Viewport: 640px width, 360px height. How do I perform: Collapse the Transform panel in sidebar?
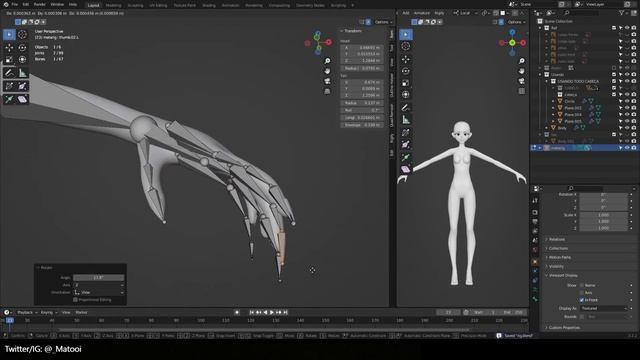point(352,31)
